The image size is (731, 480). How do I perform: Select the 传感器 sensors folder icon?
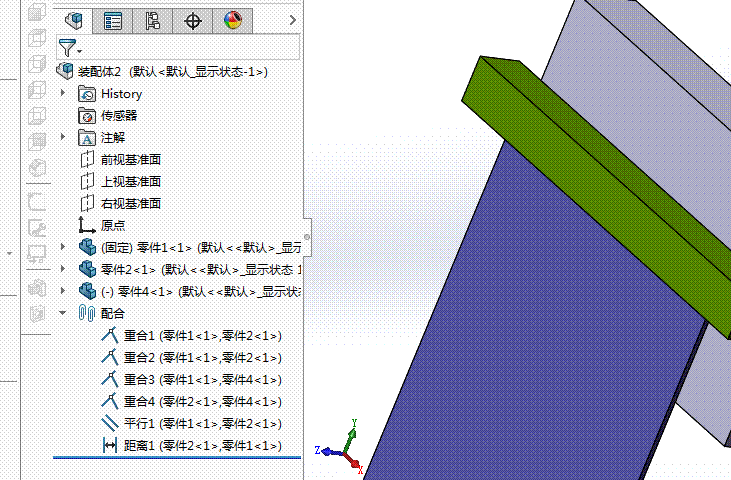pyautogui.click(x=87, y=115)
